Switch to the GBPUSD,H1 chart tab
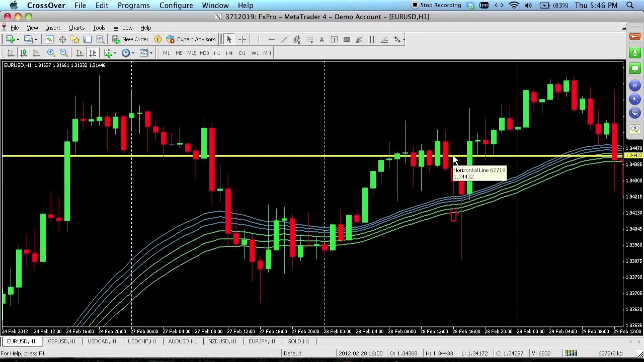This screenshot has height=362, width=644. [62, 341]
